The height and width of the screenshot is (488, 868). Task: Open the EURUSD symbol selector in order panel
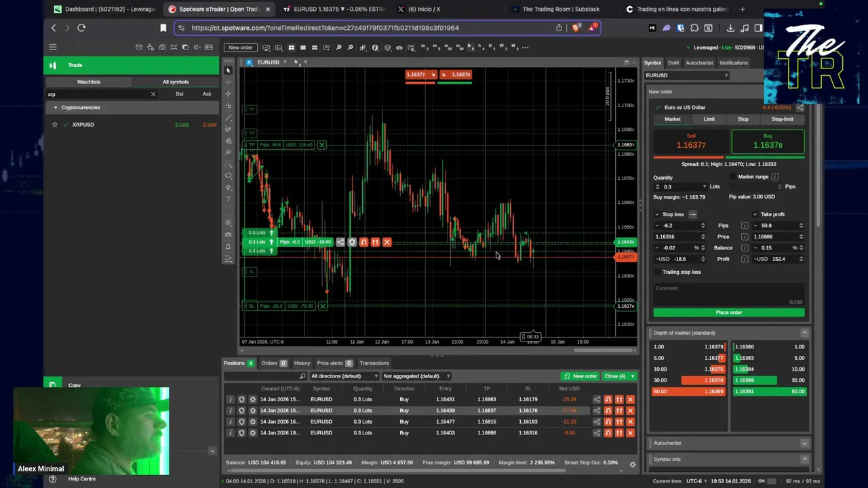686,75
